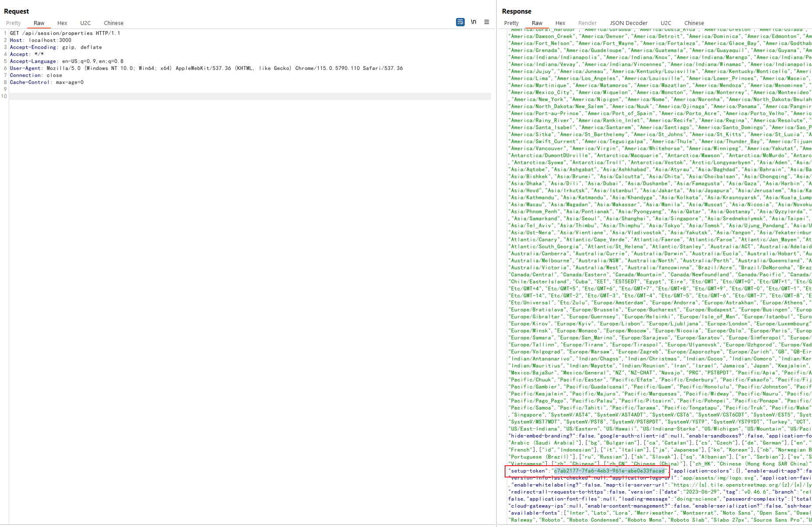Switch Request view to Pretty tab
Viewport: 812px width, 527px height.
pyautogui.click(x=13, y=23)
